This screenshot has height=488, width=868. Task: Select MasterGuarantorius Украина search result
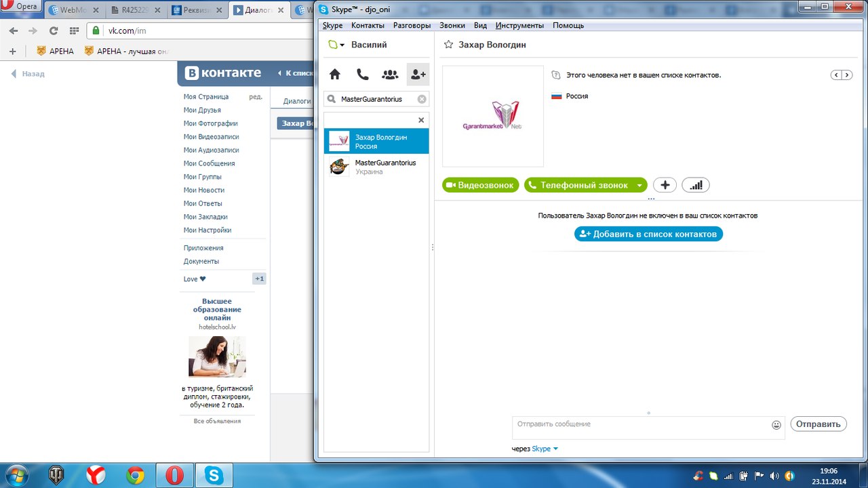(376, 167)
